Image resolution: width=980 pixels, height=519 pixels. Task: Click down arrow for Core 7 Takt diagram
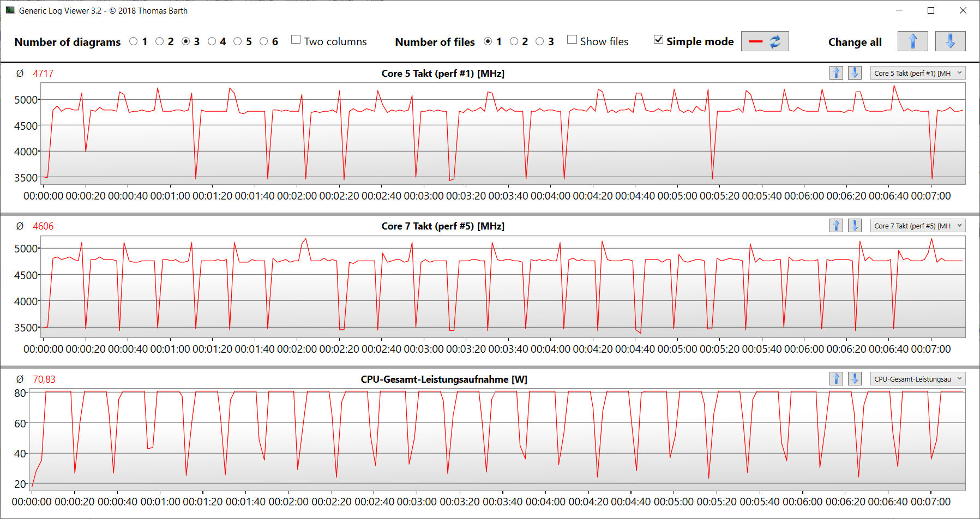pyautogui.click(x=855, y=226)
